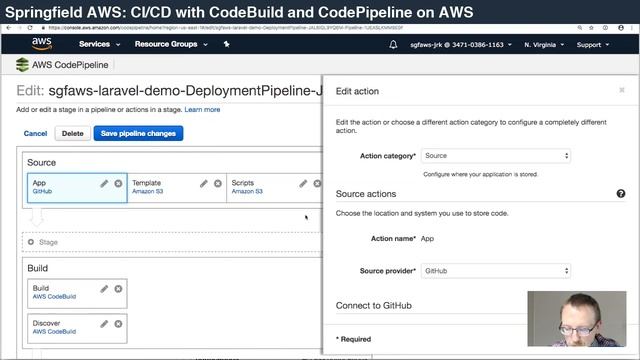Open browser zoom magnifier icon
The width and height of the screenshot is (640, 360).
click(x=580, y=28)
